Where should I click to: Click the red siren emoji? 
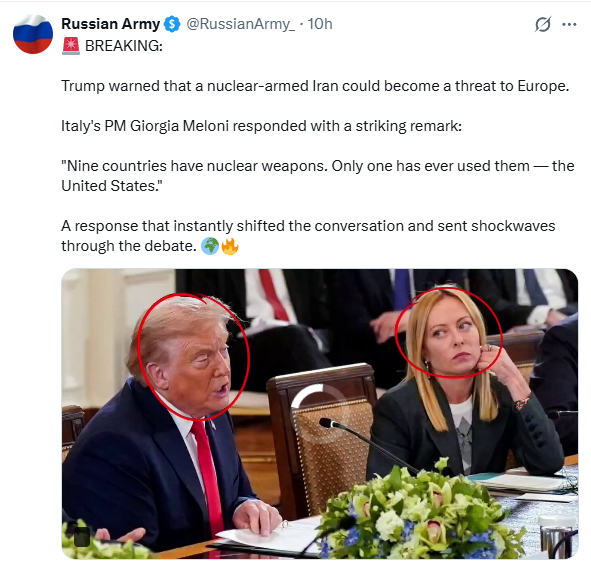(70, 46)
